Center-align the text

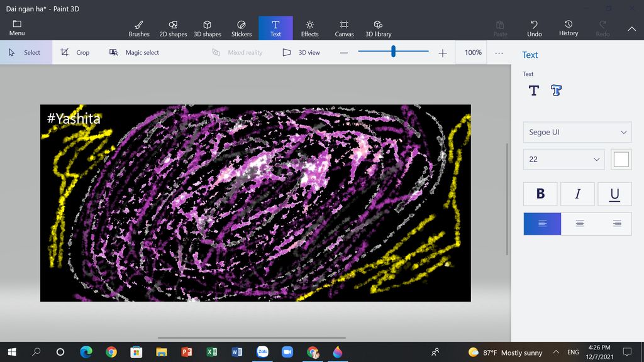tap(579, 224)
